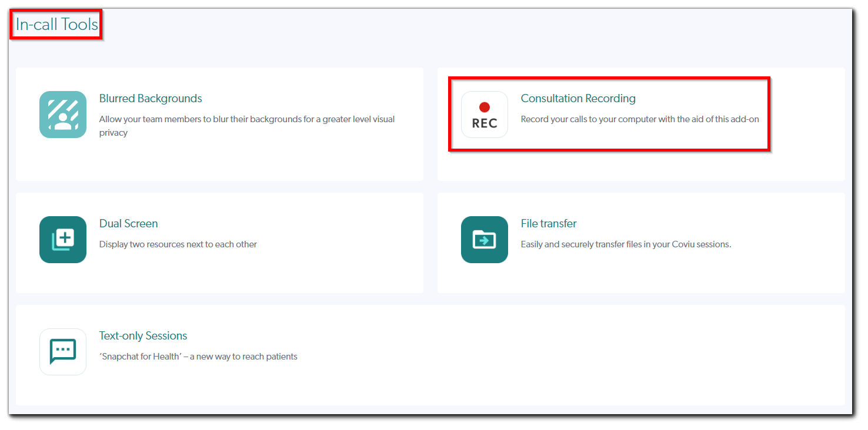Viewport: 868px width, 430px height.
Task: Click the highlighted Consultation Recording card
Action: [x=610, y=115]
